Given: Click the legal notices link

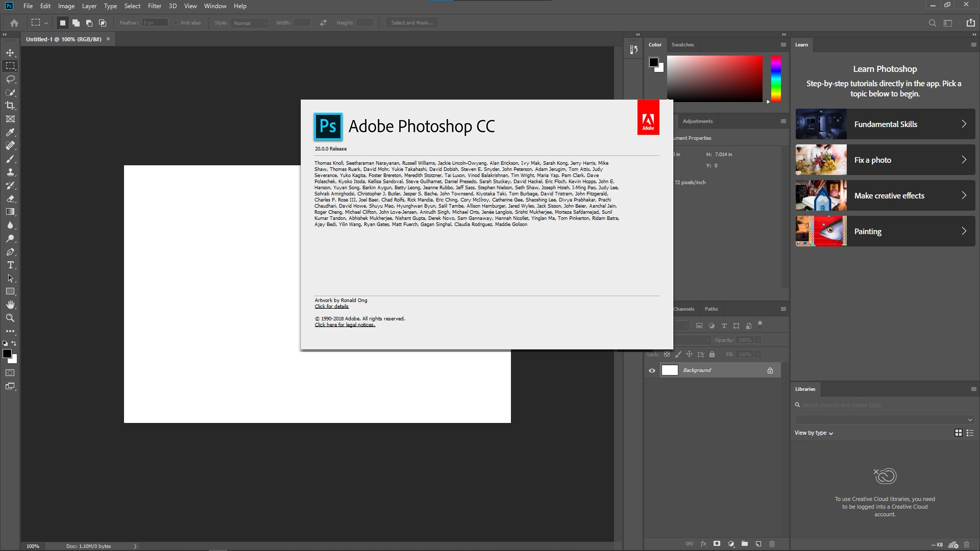Looking at the screenshot, I should (x=345, y=325).
